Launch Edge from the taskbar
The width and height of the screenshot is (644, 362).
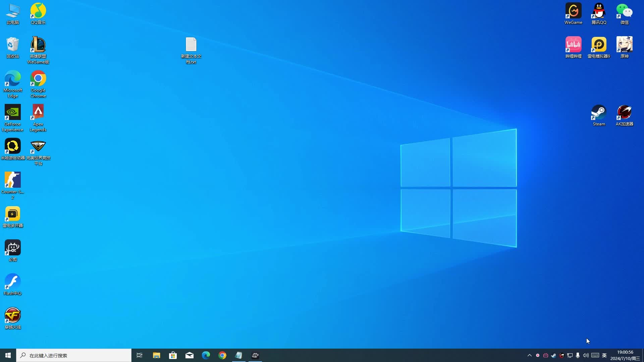coord(206,355)
